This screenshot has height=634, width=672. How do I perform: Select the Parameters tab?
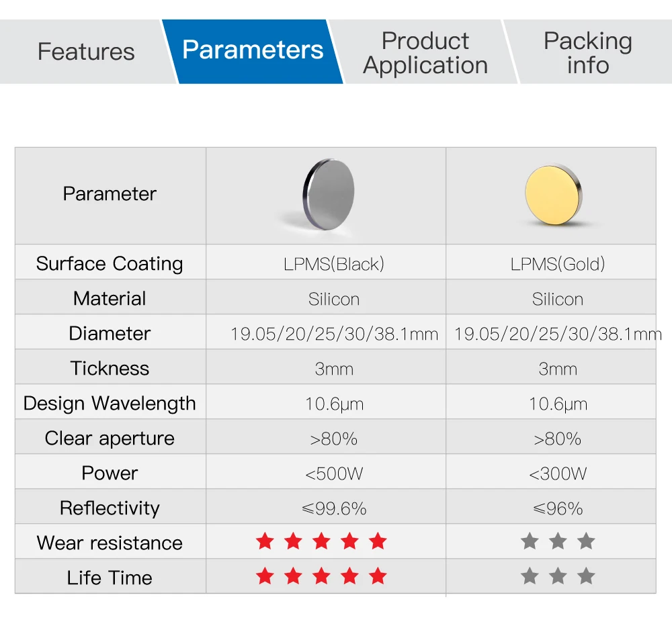253,52
